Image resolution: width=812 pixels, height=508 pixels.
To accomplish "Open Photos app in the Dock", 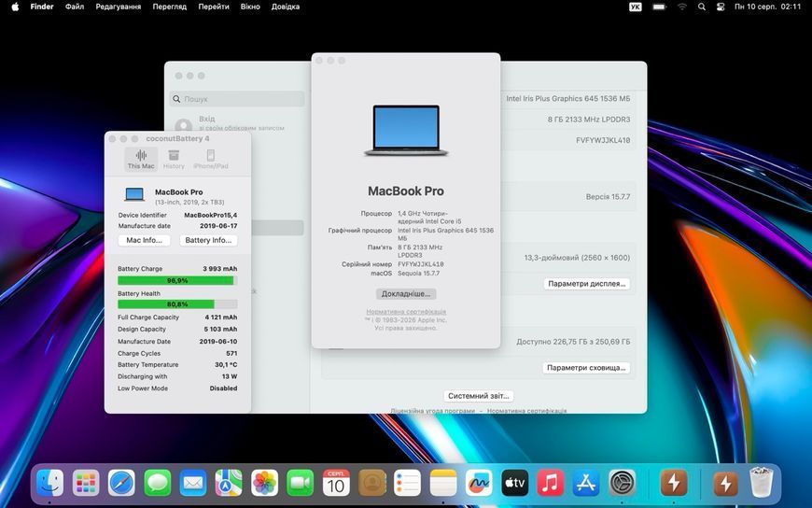I will click(x=265, y=483).
